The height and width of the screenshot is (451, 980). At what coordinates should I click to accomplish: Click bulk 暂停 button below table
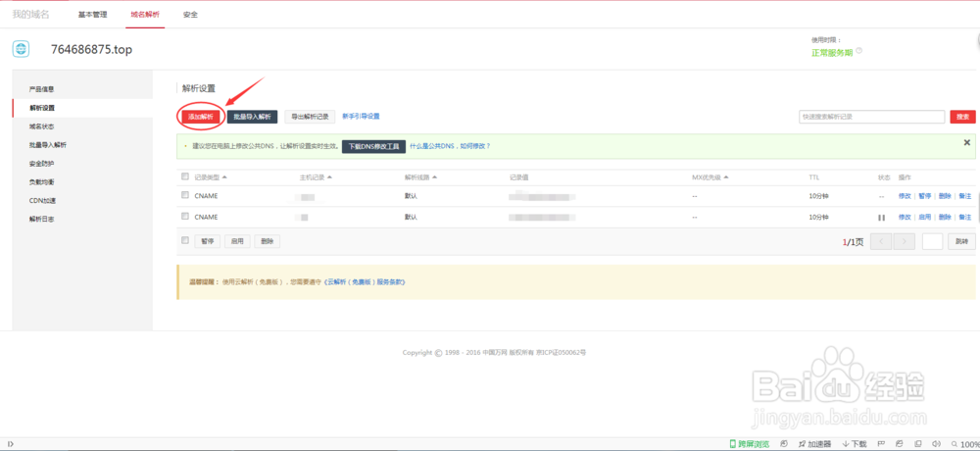208,241
